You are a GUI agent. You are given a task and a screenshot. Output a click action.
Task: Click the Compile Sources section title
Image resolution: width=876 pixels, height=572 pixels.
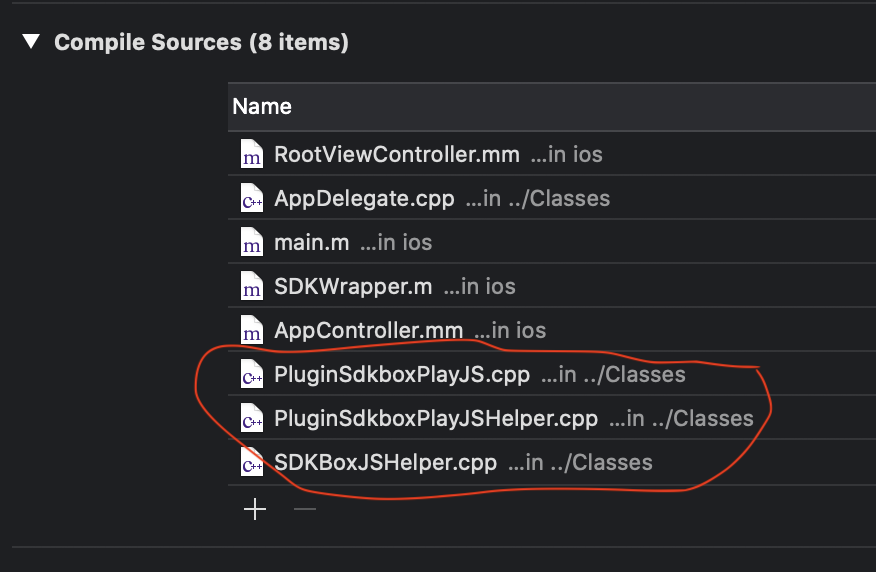[201, 43]
